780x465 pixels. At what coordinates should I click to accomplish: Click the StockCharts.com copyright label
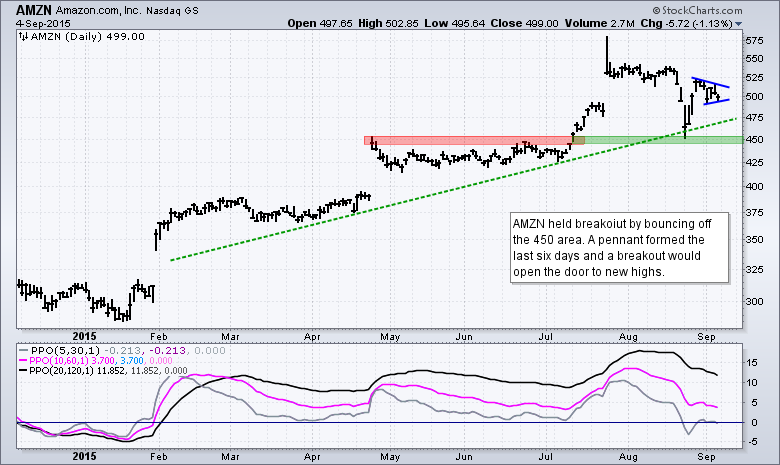pyautogui.click(x=697, y=10)
